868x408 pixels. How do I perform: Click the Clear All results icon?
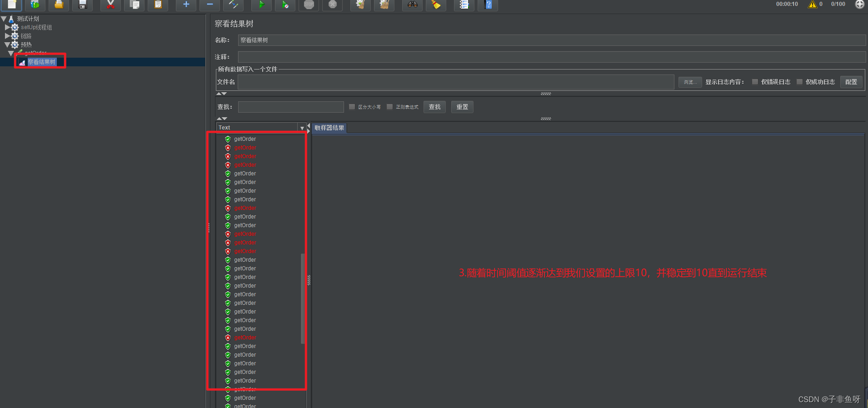pyautogui.click(x=384, y=5)
